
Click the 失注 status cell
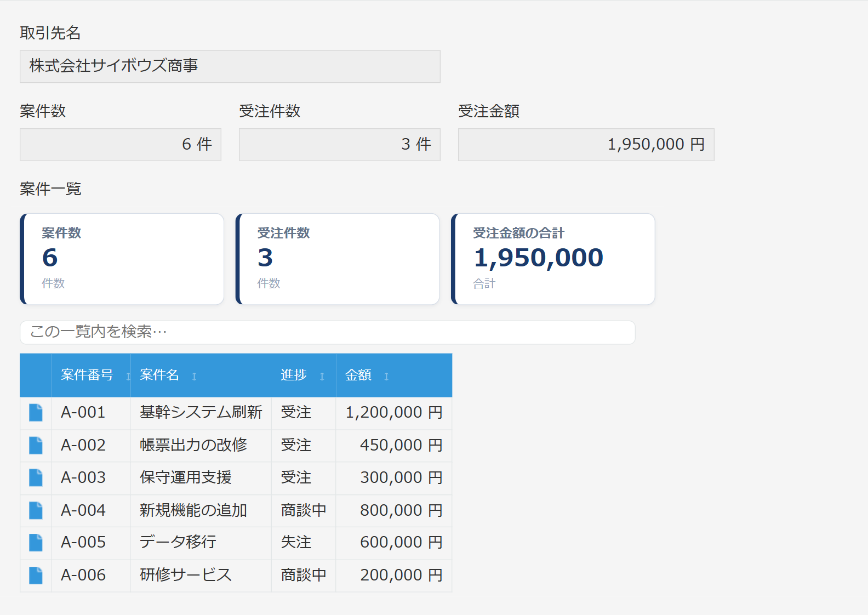point(304,543)
